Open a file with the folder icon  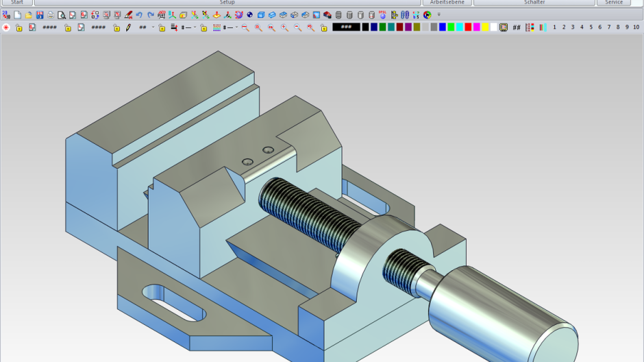coord(28,14)
